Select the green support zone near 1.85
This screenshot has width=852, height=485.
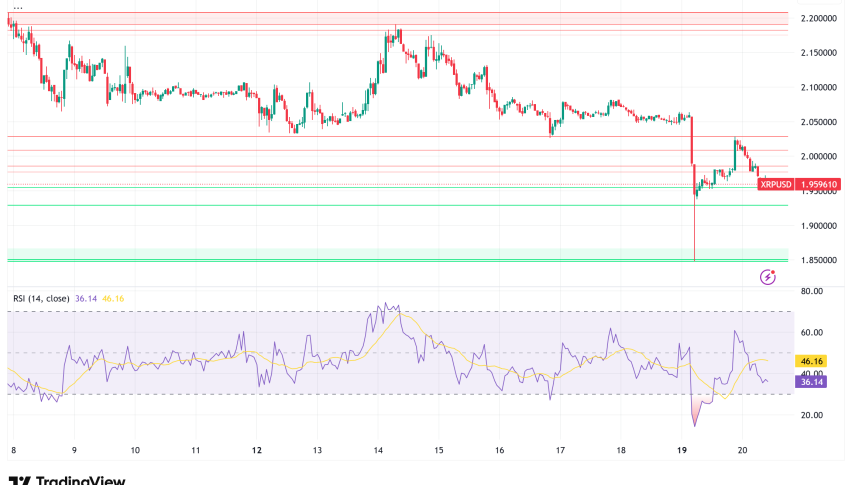click(x=380, y=254)
